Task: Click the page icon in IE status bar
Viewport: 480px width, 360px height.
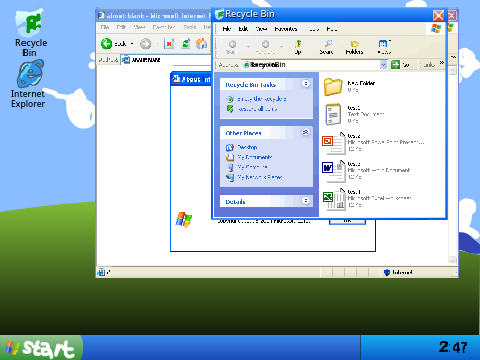Action: tap(101, 272)
